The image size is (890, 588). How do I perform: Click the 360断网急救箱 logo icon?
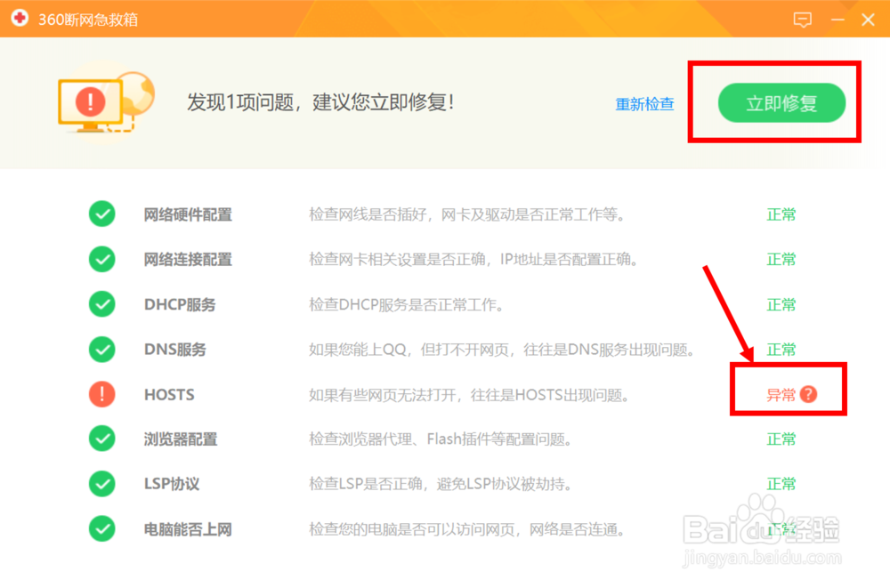pyautogui.click(x=19, y=18)
